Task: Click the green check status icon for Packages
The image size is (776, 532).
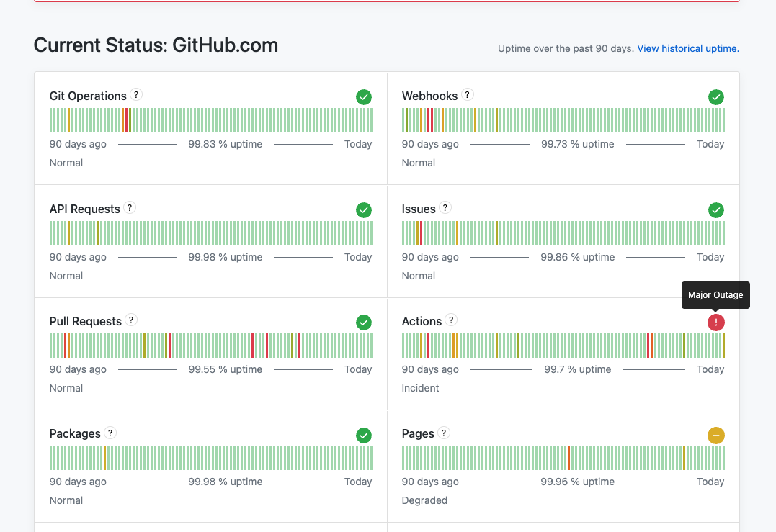Action: point(364,436)
